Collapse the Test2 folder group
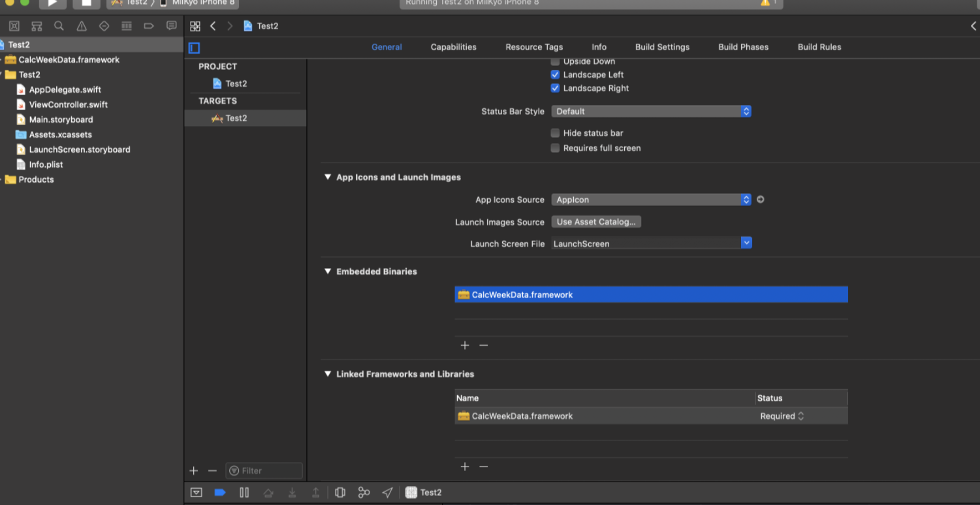This screenshot has width=980, height=505. 2,74
